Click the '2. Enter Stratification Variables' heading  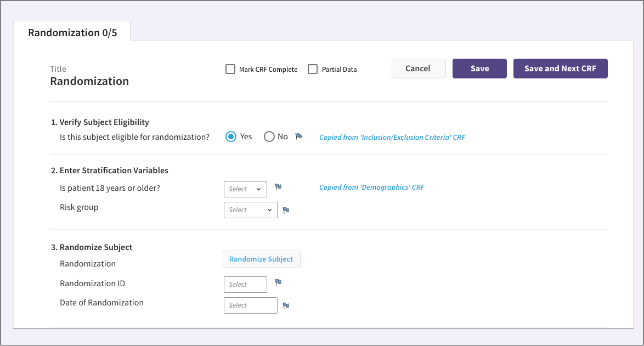pyautogui.click(x=110, y=171)
